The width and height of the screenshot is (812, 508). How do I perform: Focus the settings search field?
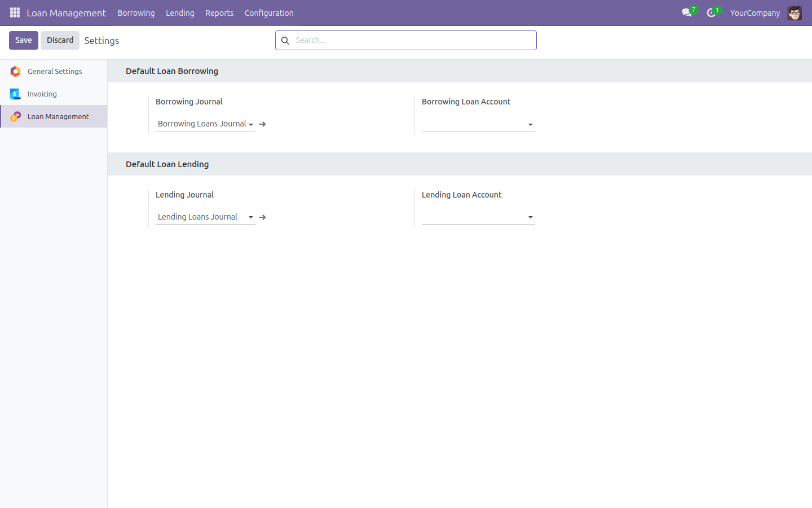(x=406, y=41)
